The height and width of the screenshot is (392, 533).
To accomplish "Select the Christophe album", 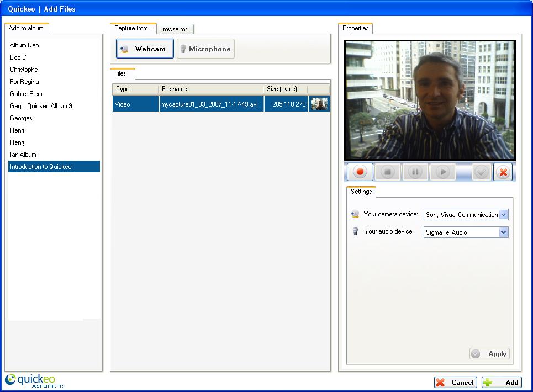I will (54, 70).
